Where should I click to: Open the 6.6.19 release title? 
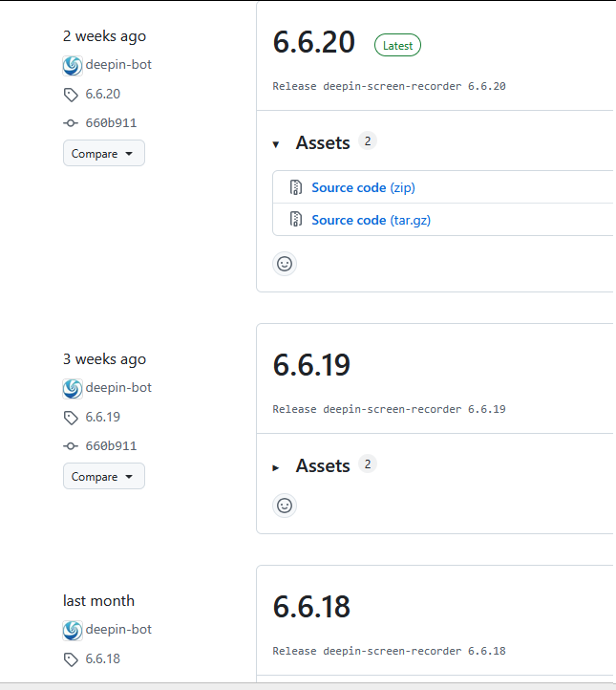[x=311, y=365]
